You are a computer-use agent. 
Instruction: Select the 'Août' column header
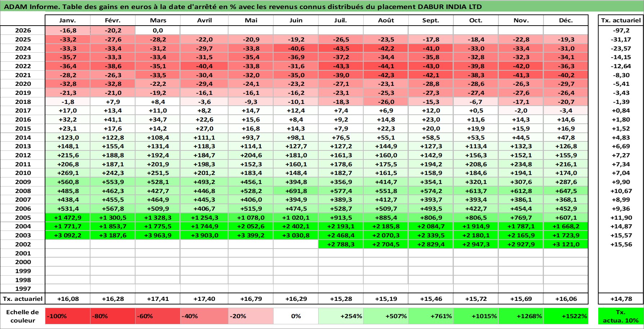point(386,20)
